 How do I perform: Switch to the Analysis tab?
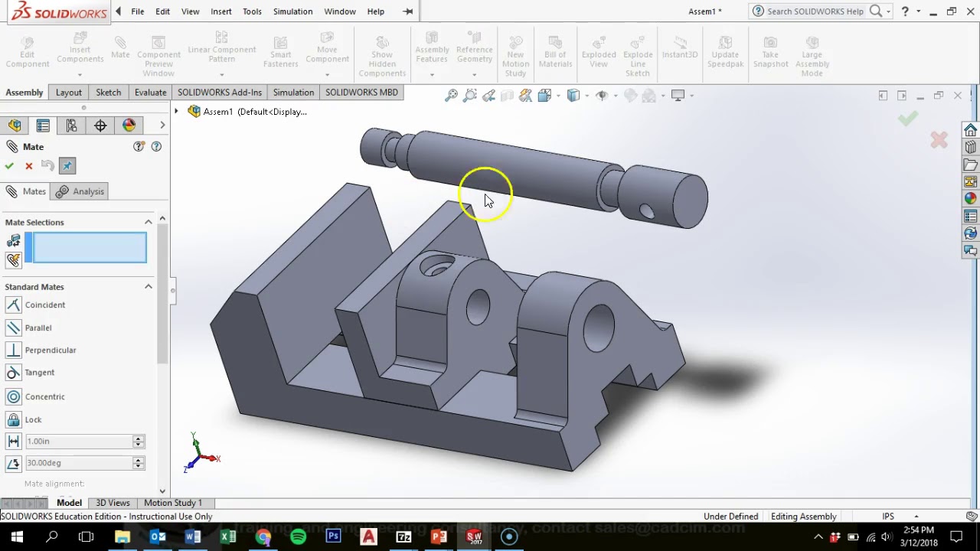[x=80, y=191]
